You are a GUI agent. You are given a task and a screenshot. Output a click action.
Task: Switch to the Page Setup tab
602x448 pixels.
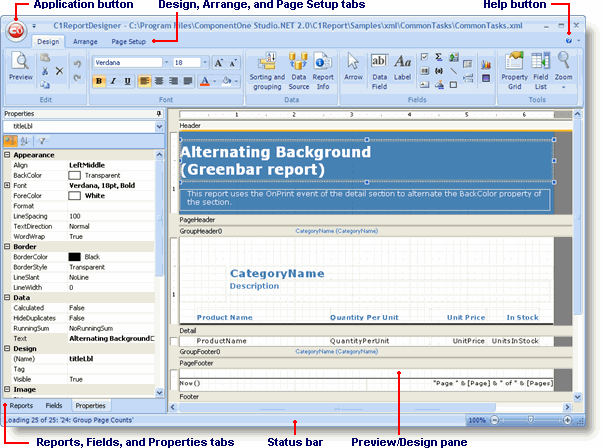[x=128, y=42]
